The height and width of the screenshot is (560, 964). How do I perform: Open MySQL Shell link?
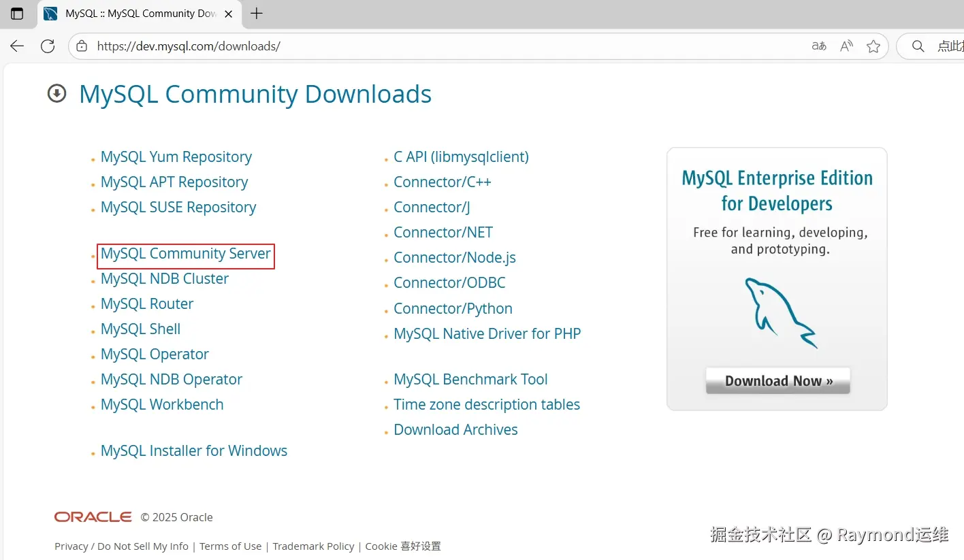coord(141,329)
